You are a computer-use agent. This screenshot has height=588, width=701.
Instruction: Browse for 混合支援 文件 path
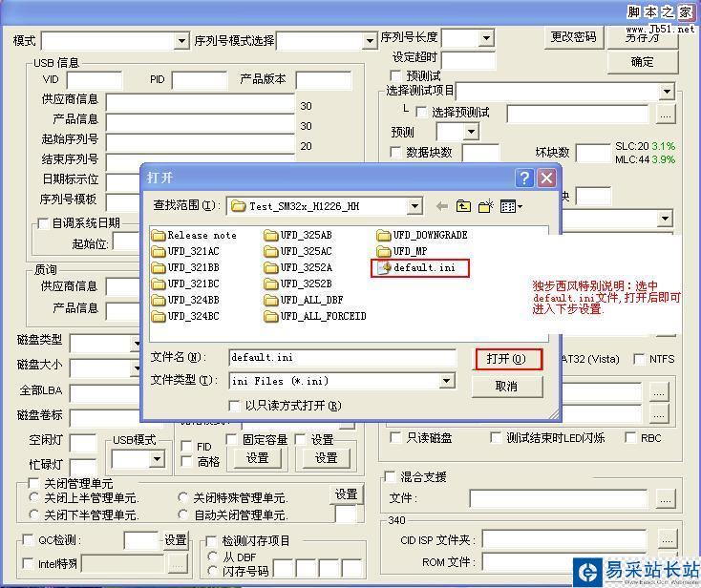coord(666,498)
